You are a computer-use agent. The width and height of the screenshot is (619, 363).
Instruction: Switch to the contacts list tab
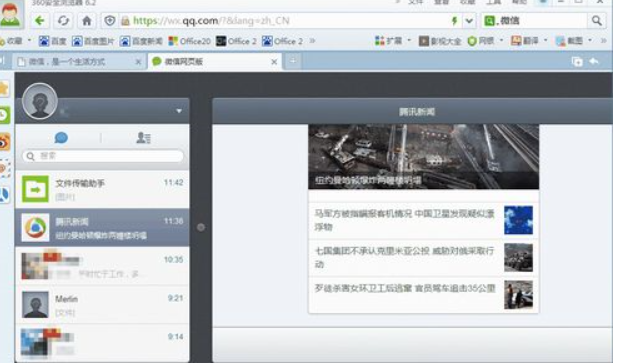click(143, 138)
